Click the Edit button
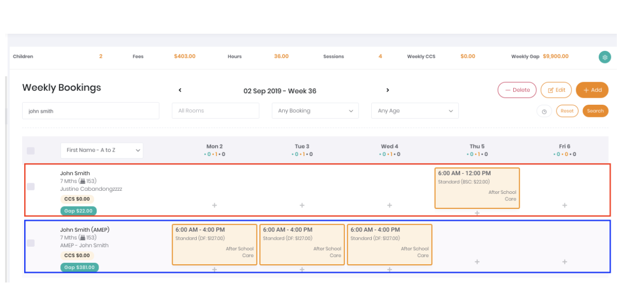Viewport: 644px width, 287px height. (x=556, y=90)
